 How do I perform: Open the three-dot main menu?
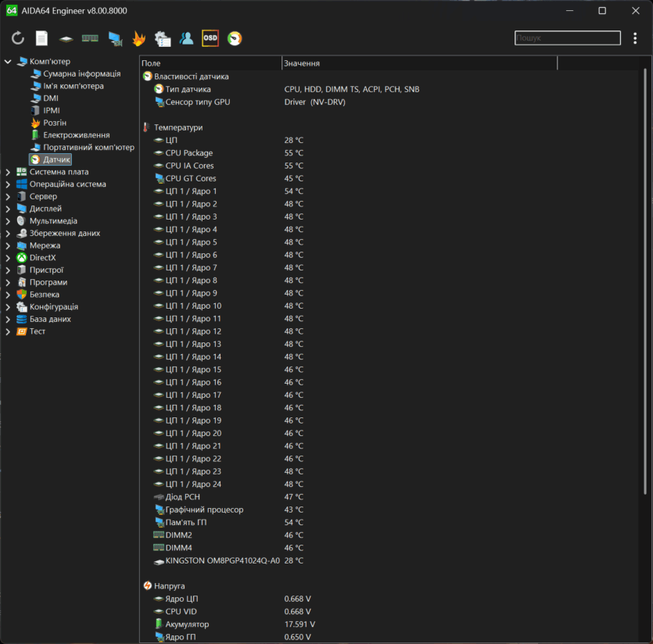pos(634,38)
